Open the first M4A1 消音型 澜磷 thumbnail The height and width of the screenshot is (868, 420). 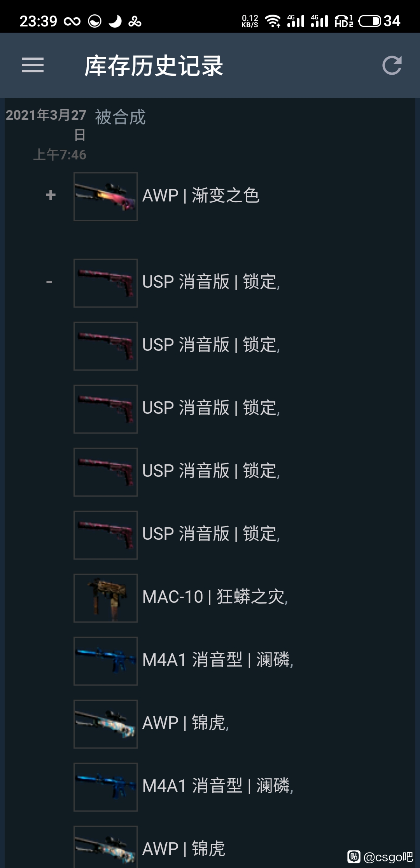[105, 661]
